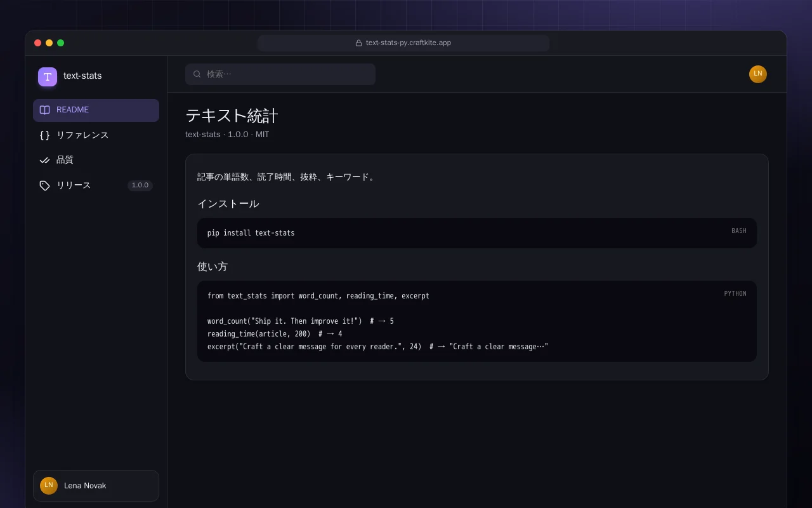Click the from text_stats import line
This screenshot has width=812, height=508.
(x=318, y=296)
